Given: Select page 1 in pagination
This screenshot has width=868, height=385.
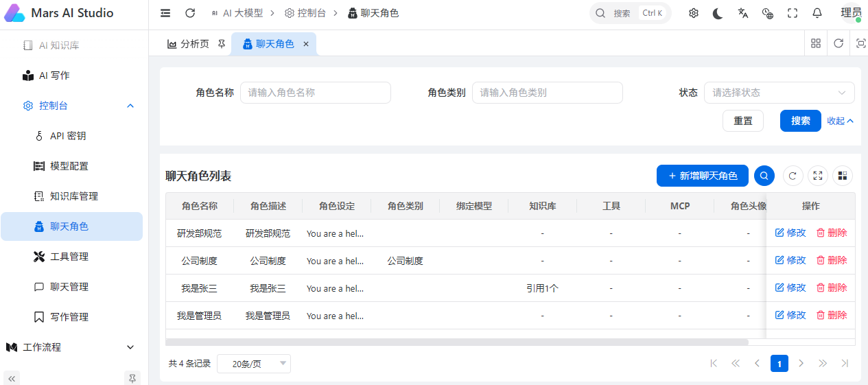Looking at the screenshot, I should click(x=779, y=363).
